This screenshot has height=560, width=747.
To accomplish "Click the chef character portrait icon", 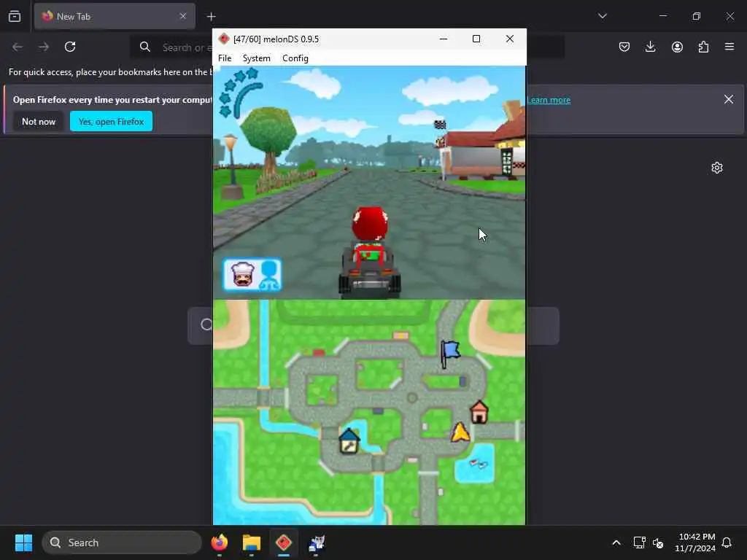I will point(242,275).
